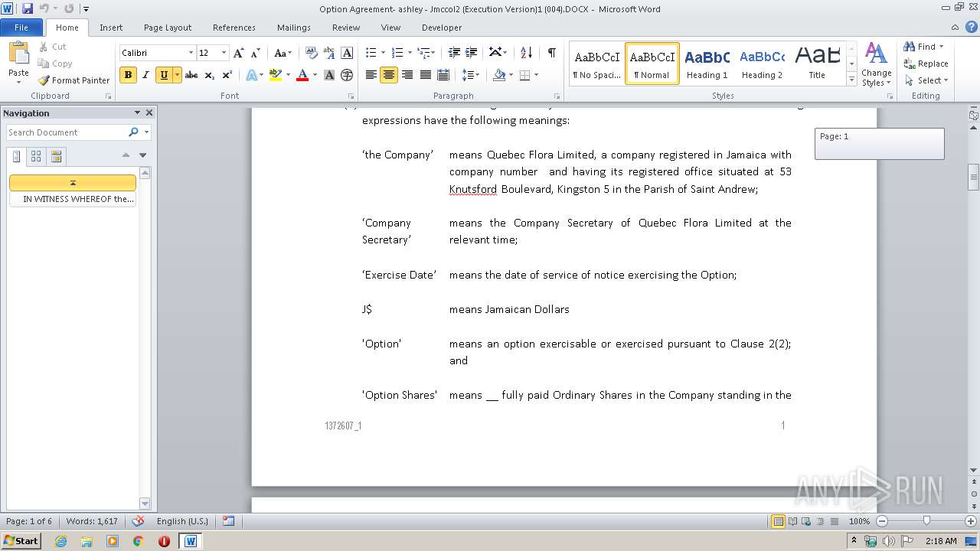Screen dimensions: 980x551
Task: Apply the Title style
Action: click(817, 64)
